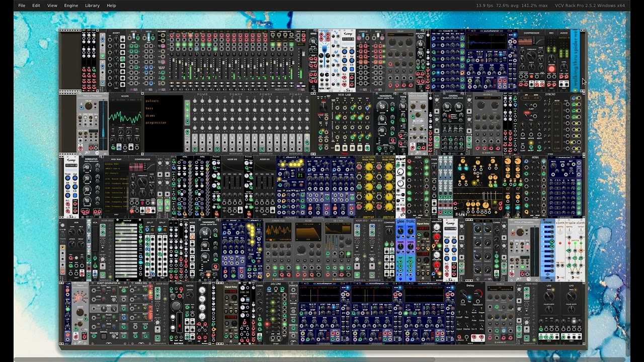
Task: Click DELAY knob on Prince of Perception beside SCOPE
Action: pyautogui.click(x=89, y=107)
